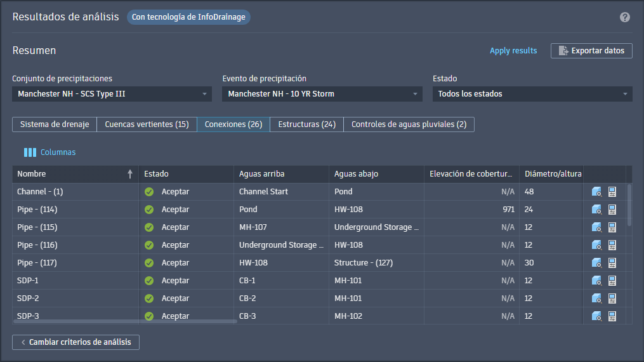Expand Conjunto de precipitaciones dropdown

(112, 94)
